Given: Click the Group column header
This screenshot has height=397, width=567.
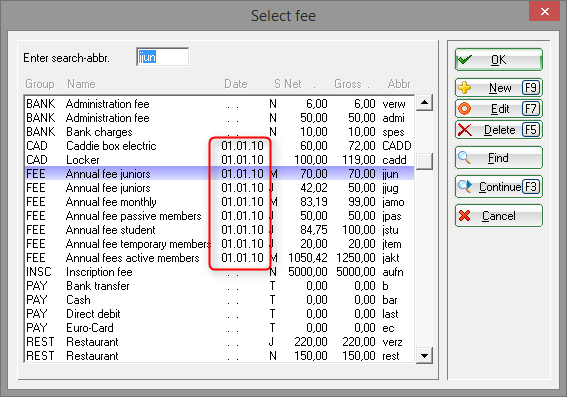Looking at the screenshot, I should [39, 84].
